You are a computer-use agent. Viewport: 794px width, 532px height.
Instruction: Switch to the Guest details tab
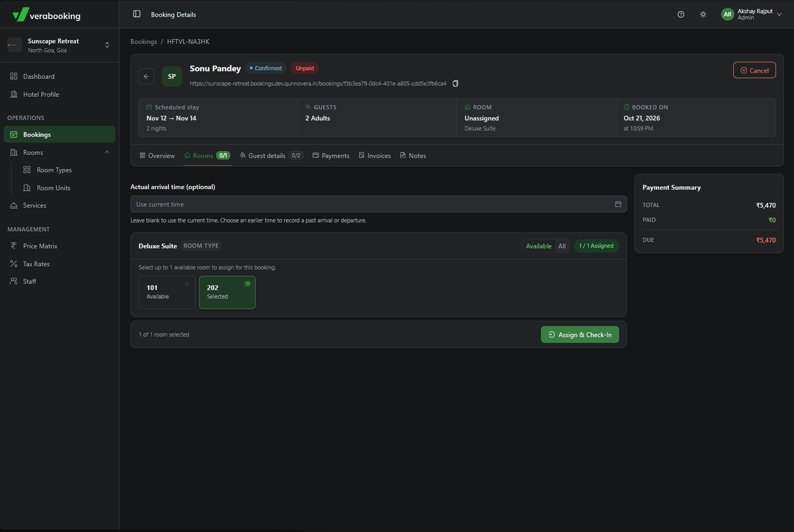[x=272, y=156]
